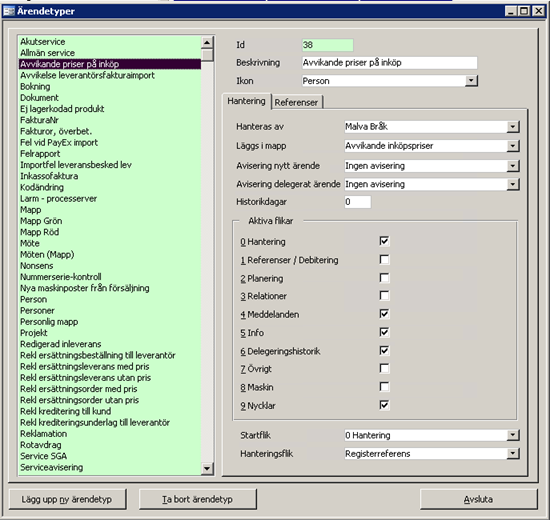Uncheck the 4 Meddelanden checkbox
The width and height of the screenshot is (550, 520).
pyautogui.click(x=384, y=314)
